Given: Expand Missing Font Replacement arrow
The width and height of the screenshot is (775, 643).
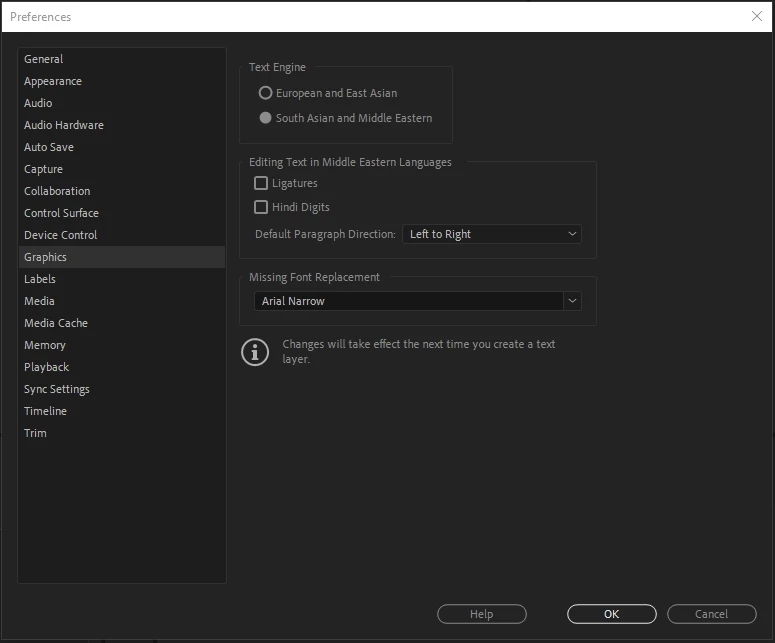Looking at the screenshot, I should click(572, 300).
